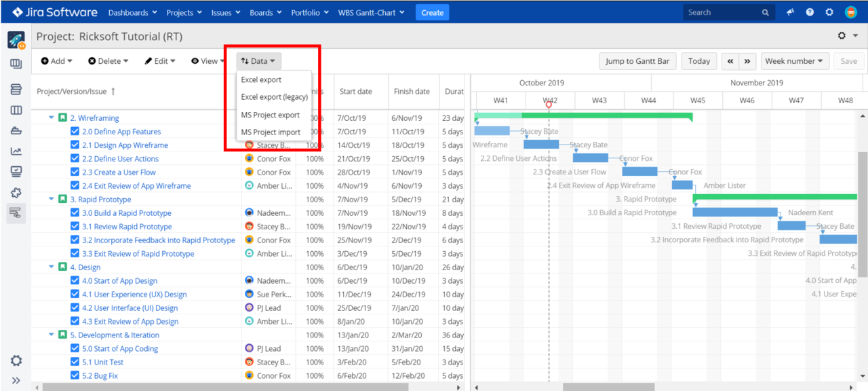The height and width of the screenshot is (391, 868).
Task: Click Sue Perk avatar in row 4.1
Action: click(250, 295)
